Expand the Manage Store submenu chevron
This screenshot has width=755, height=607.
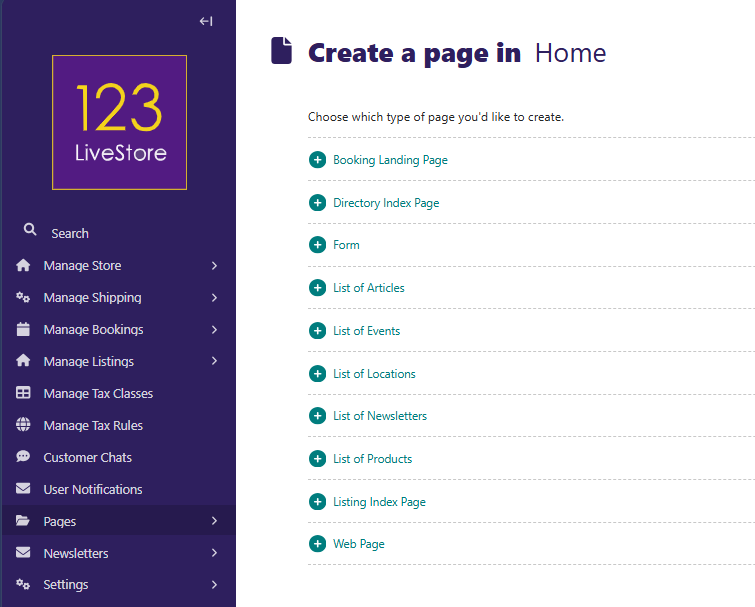point(214,266)
